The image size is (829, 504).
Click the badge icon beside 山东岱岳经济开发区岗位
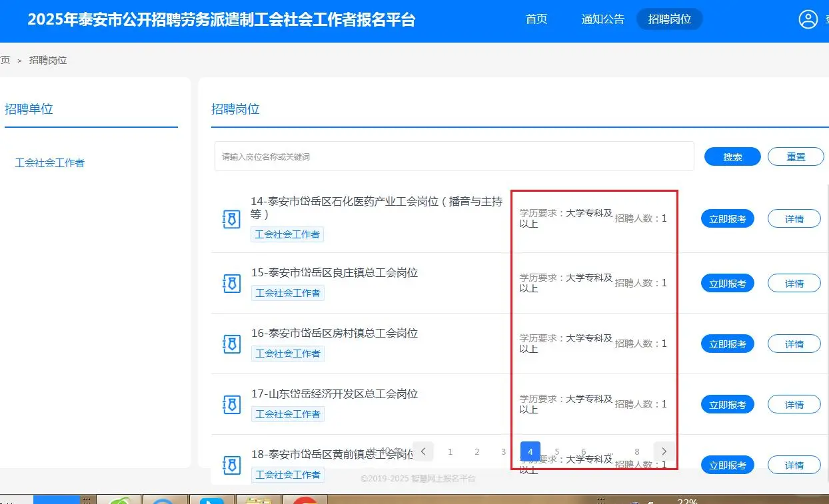(x=231, y=404)
